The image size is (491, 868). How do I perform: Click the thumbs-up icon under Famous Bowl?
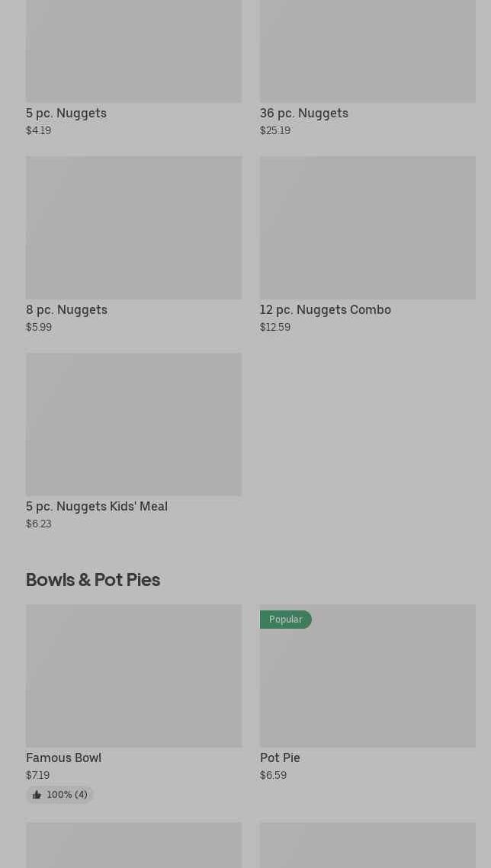(x=37, y=795)
